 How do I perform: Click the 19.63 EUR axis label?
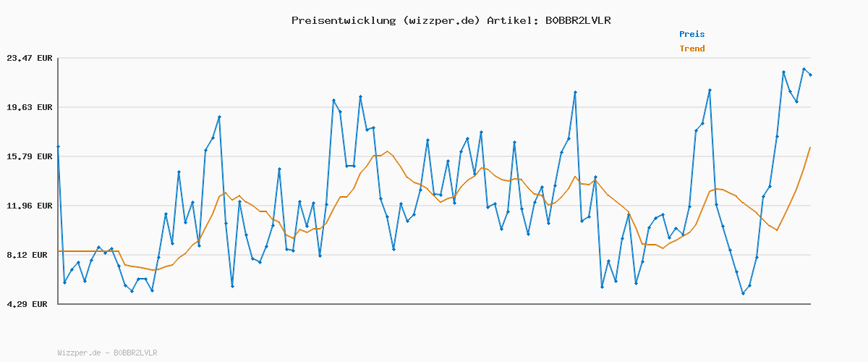click(30, 107)
